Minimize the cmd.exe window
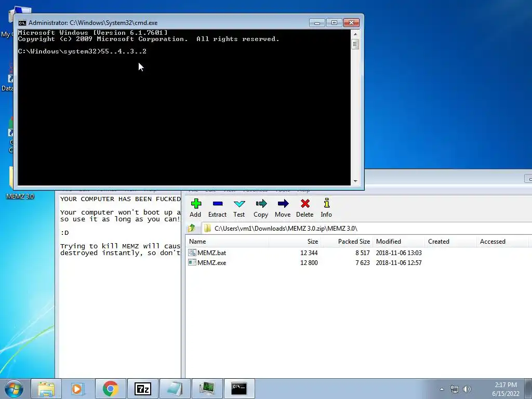 tap(317, 23)
